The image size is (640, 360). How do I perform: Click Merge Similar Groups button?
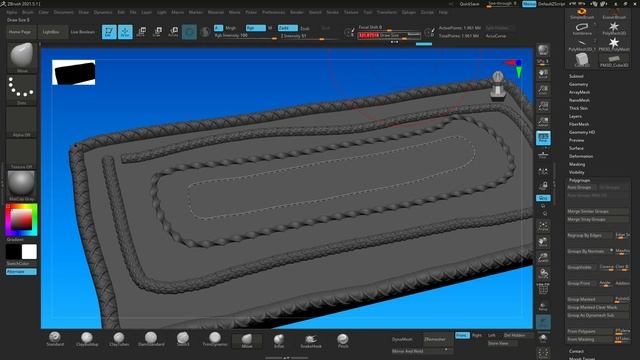(x=598, y=211)
